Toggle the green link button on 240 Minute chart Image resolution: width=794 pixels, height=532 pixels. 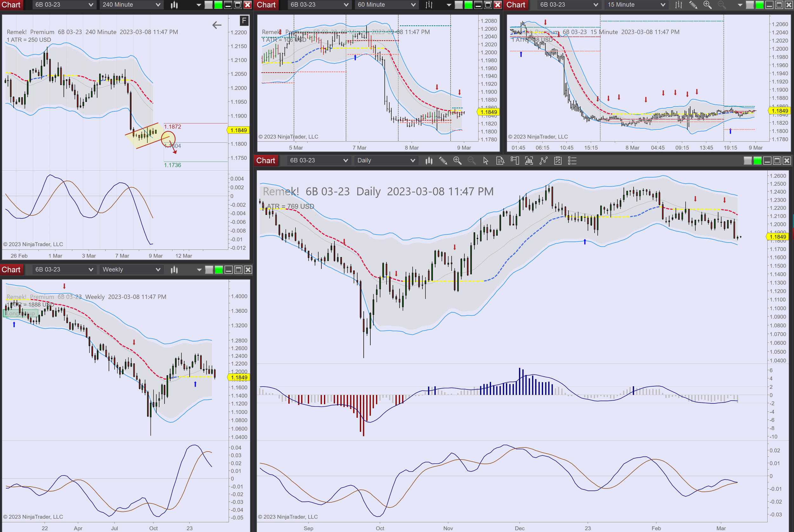218,5
